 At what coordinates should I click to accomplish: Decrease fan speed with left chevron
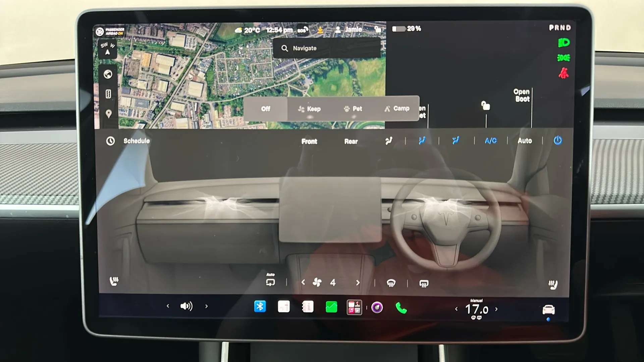coord(303,282)
